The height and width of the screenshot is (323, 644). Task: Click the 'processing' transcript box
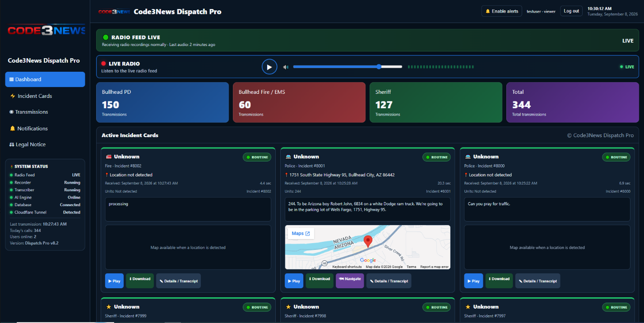(x=188, y=209)
